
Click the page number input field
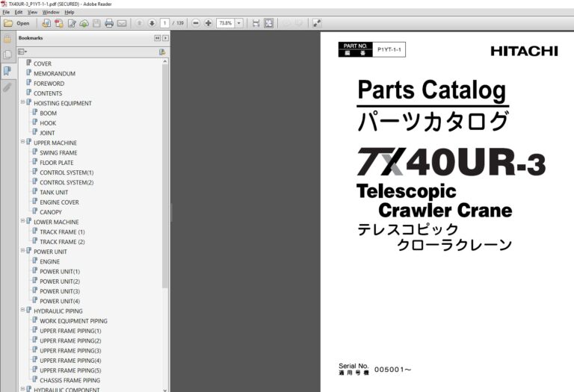click(x=164, y=23)
